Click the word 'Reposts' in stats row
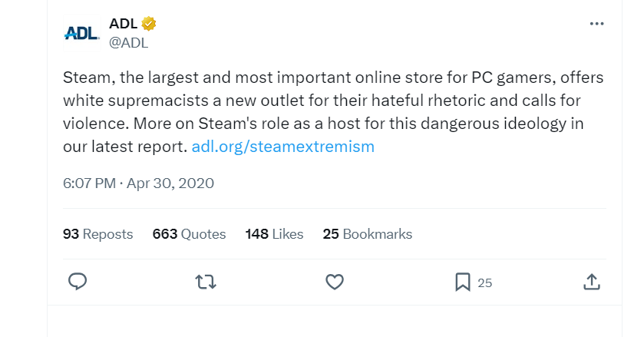 click(x=107, y=234)
